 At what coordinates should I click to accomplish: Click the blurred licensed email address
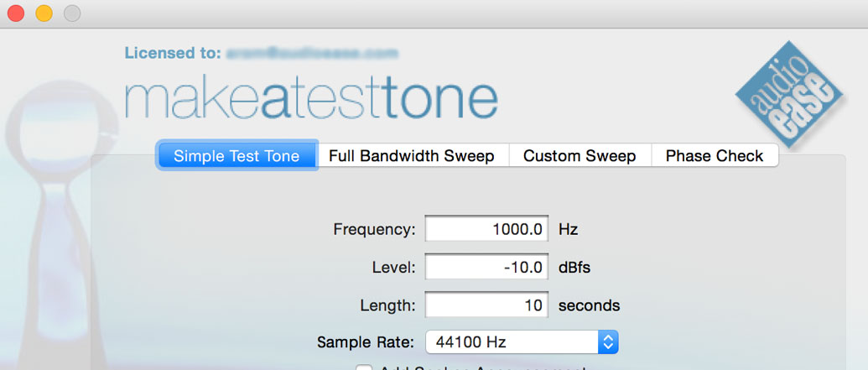310,53
